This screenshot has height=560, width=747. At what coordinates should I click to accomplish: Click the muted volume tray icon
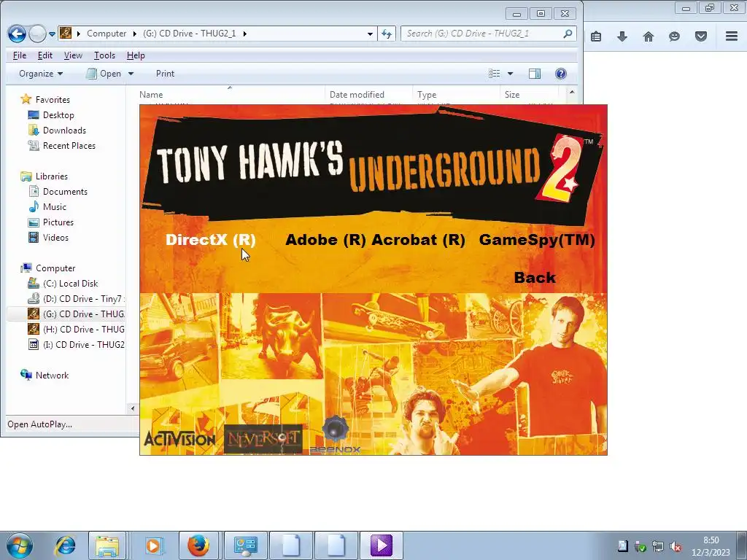(x=675, y=547)
